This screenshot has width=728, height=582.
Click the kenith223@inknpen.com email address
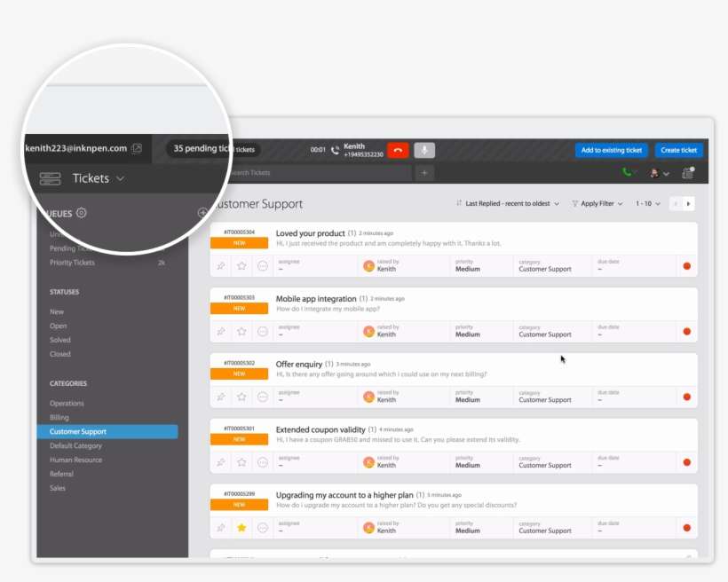(76, 148)
